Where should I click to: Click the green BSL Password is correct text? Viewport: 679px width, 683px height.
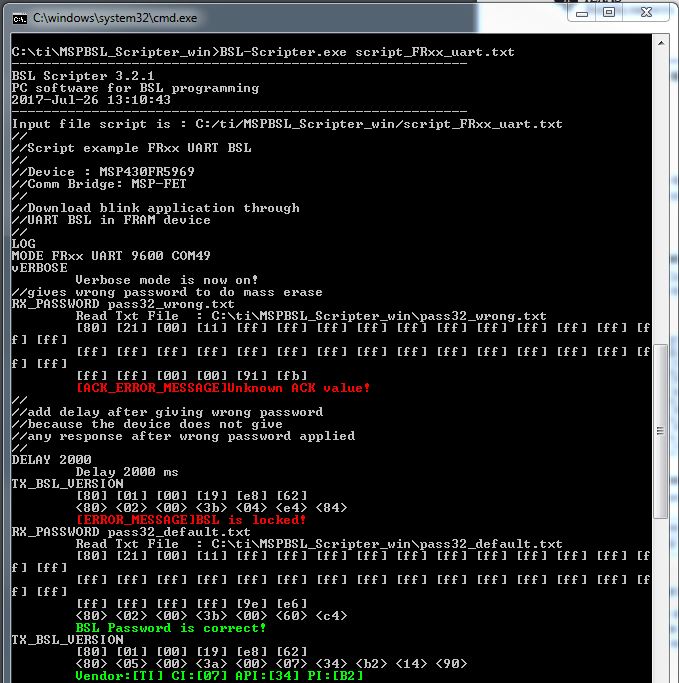point(170,628)
